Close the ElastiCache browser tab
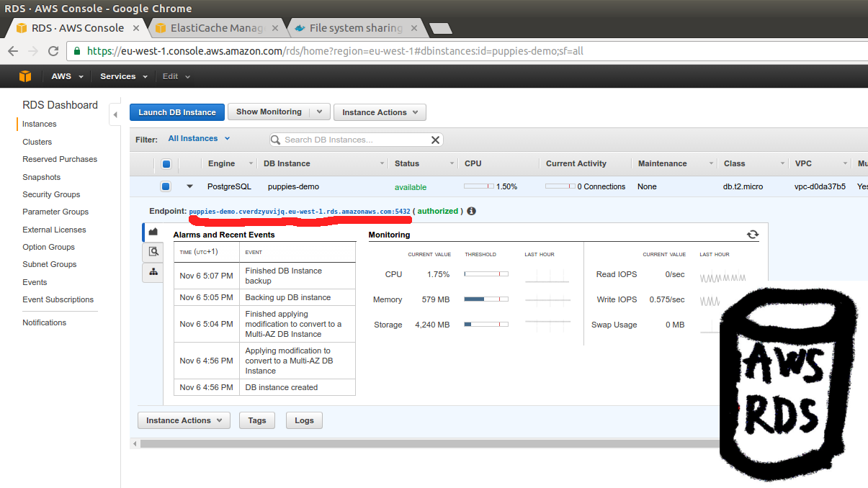 [x=277, y=28]
